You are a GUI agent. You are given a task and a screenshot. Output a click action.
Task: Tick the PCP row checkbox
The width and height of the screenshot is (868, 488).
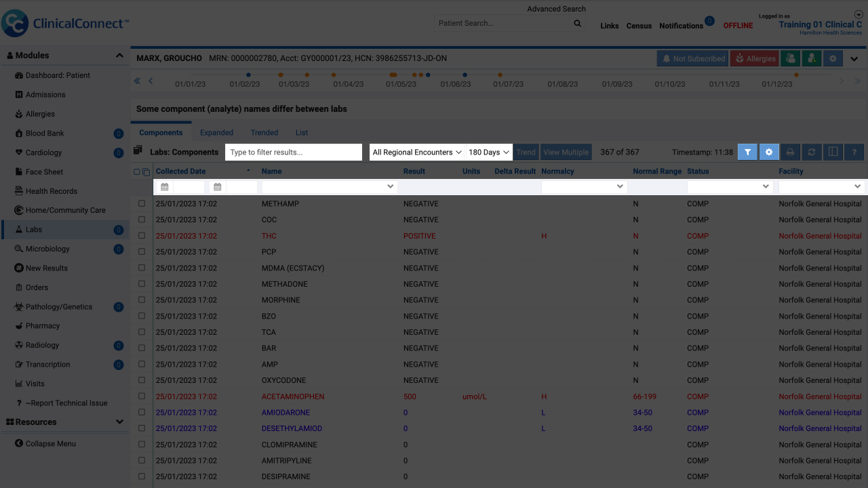pos(142,251)
